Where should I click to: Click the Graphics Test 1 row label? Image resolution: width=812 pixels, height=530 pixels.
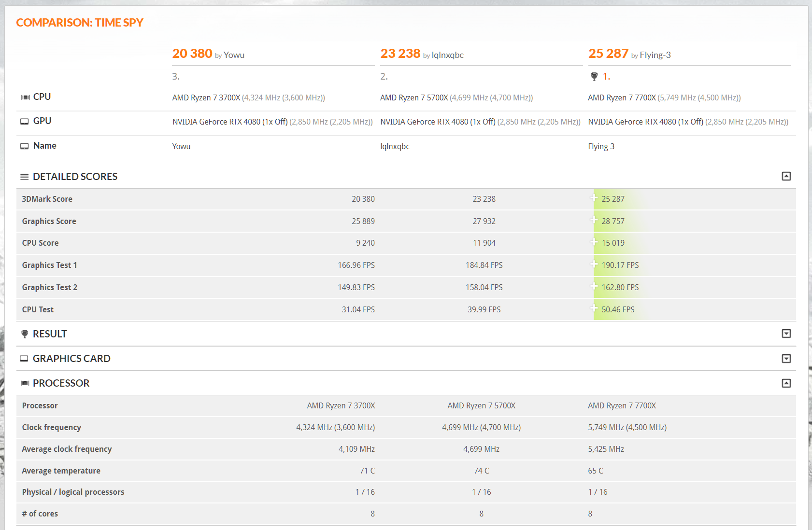tap(49, 265)
